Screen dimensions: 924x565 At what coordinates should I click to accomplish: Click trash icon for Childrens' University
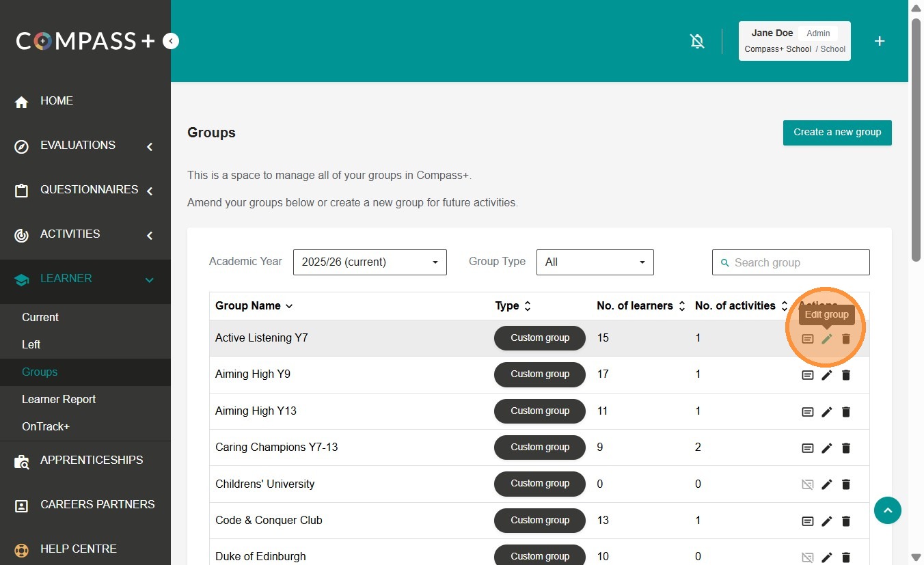point(846,484)
